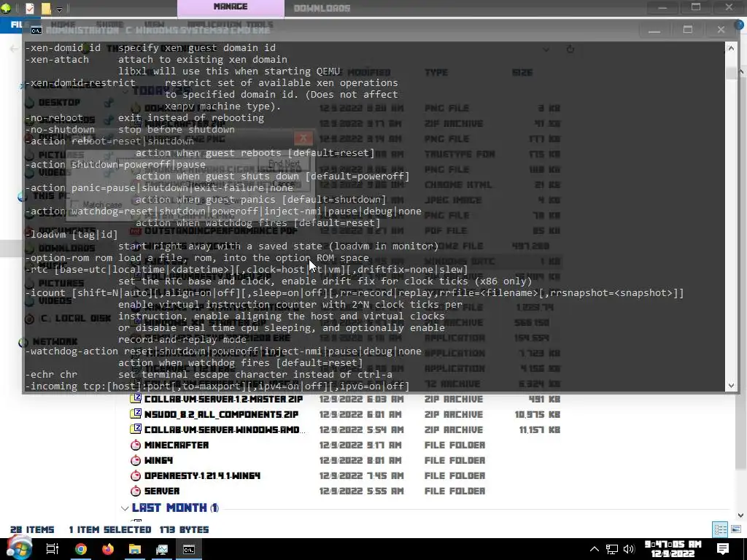747x560 pixels.
Task: Click Explorer file list scrollbar down arrow
Action: coord(741,516)
